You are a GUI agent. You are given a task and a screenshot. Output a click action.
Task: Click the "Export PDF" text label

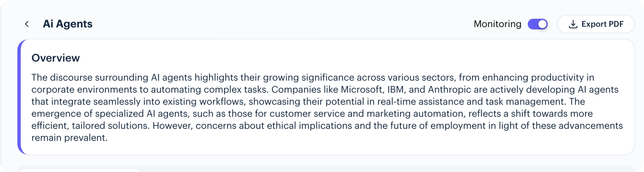click(602, 24)
